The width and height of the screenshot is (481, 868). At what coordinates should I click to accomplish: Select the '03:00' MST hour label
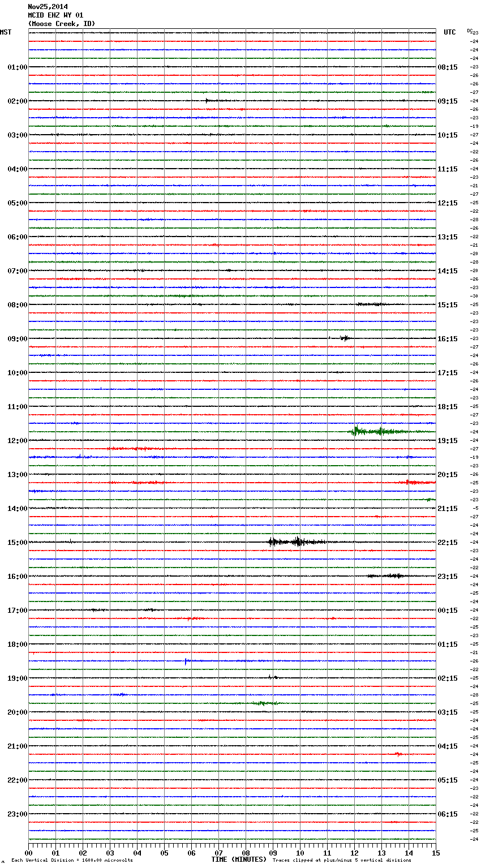coord(18,135)
